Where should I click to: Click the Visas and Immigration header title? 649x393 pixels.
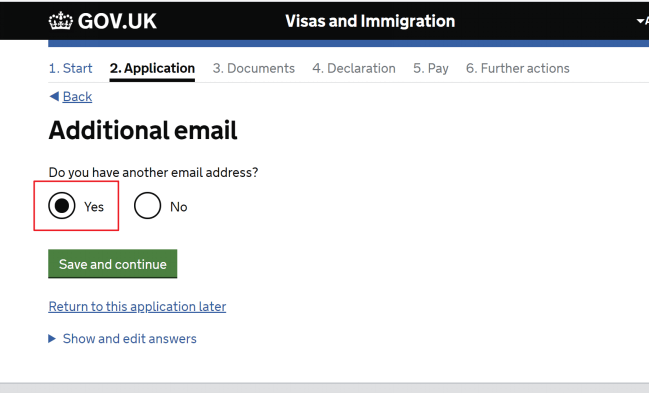coord(370,21)
